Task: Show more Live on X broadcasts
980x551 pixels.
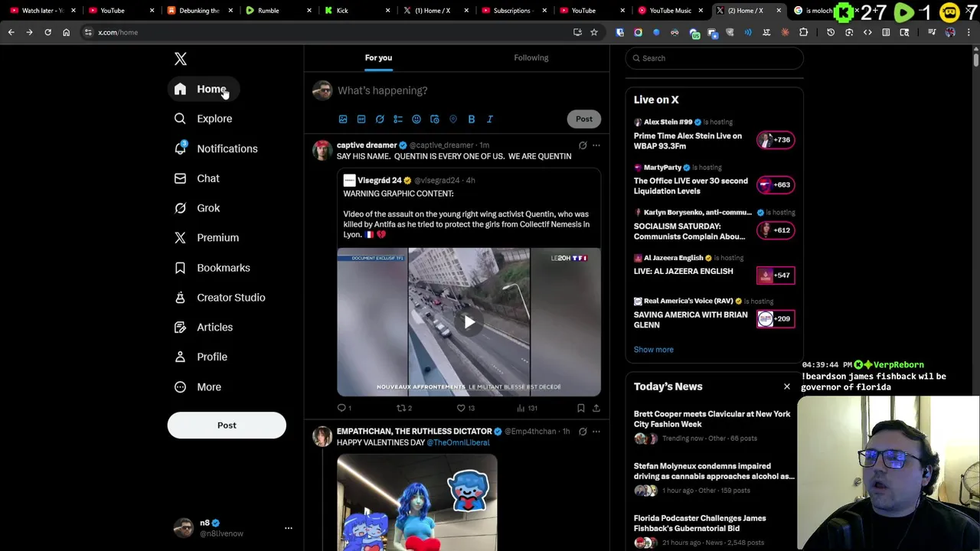Action: 654,350
